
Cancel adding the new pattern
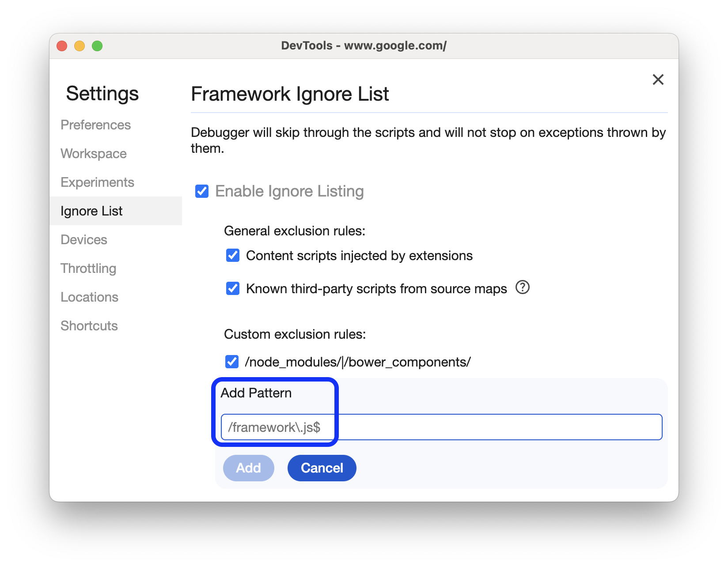(x=322, y=468)
